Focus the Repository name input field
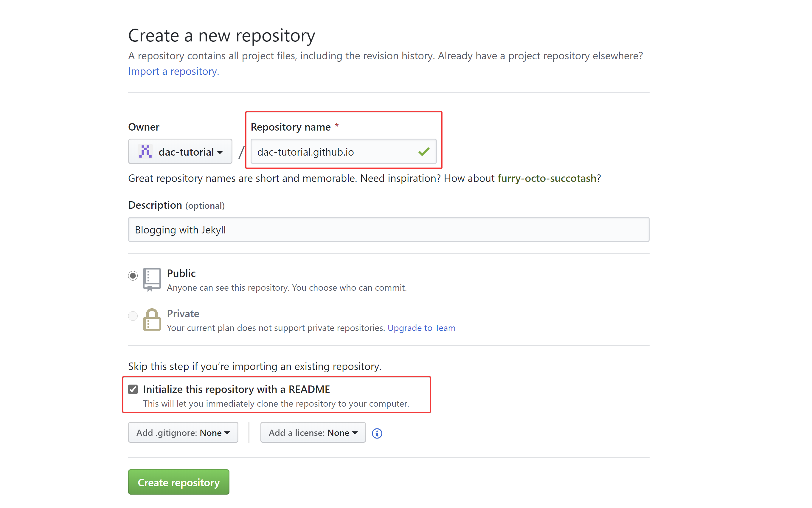Viewport: 812px width, 508px height. (x=344, y=151)
